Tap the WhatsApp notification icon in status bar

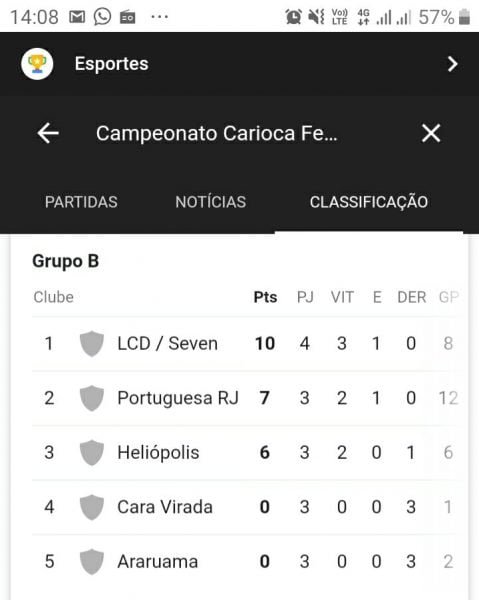point(102,17)
